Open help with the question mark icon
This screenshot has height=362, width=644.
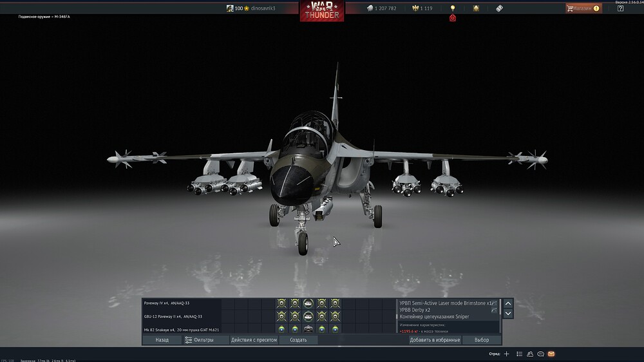click(x=620, y=8)
